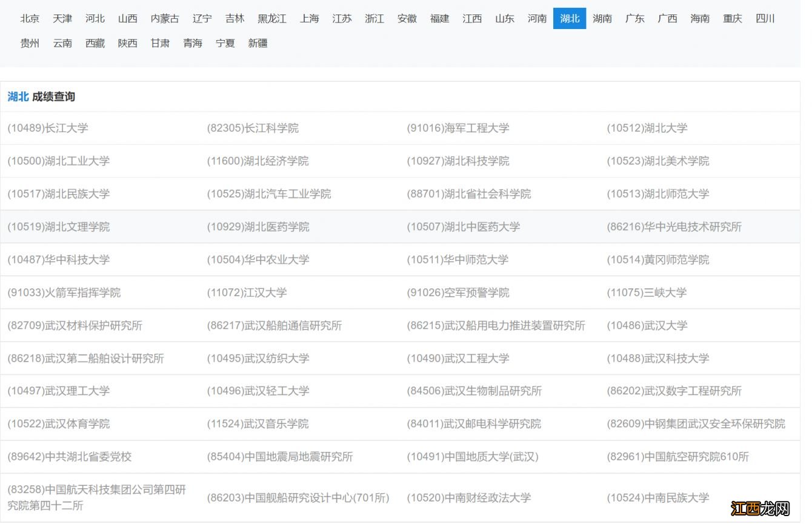The height and width of the screenshot is (527, 812).
Task: Select the 北京 province tab
Action: [x=30, y=18]
